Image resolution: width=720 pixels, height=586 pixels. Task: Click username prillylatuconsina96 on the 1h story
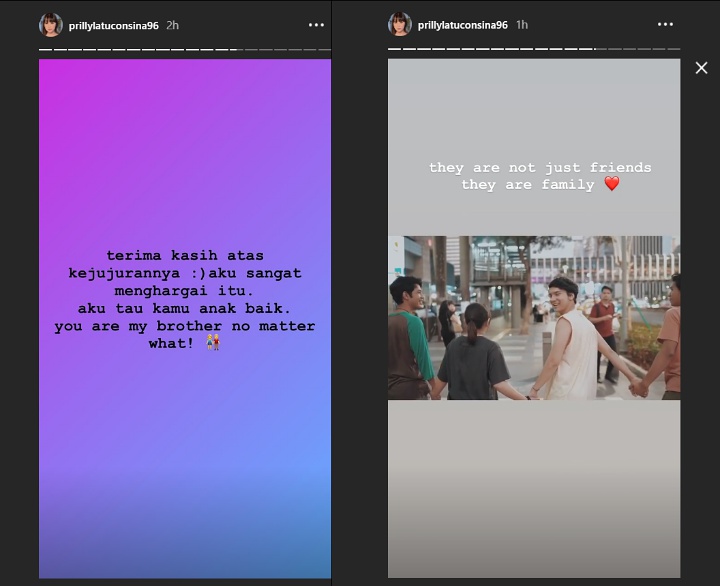(462, 25)
